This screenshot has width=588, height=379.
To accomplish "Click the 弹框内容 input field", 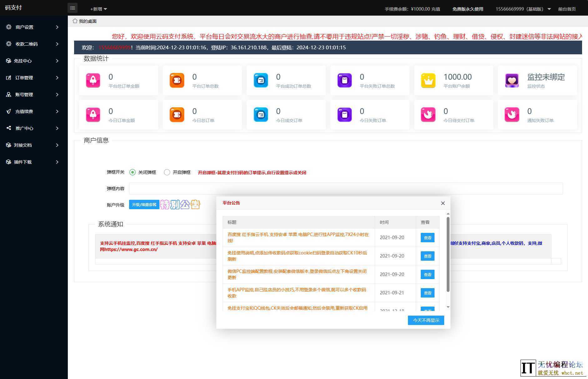I will [x=346, y=189].
